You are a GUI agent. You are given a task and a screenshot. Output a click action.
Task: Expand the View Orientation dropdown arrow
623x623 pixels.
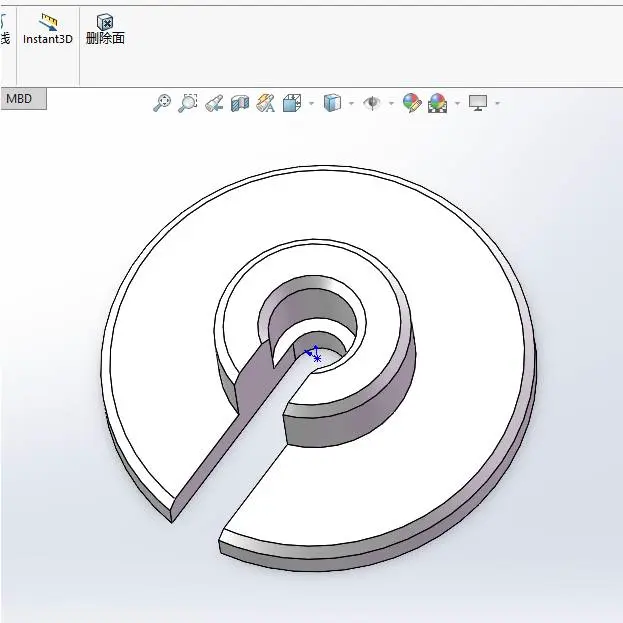coord(311,104)
